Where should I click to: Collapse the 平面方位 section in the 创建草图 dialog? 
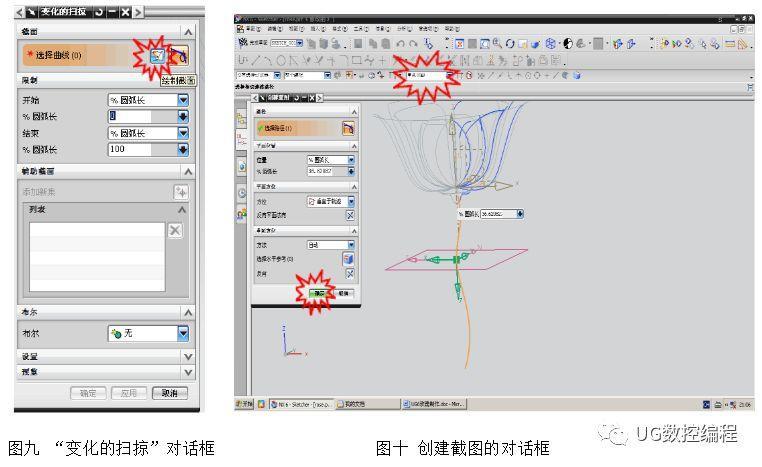(x=354, y=187)
